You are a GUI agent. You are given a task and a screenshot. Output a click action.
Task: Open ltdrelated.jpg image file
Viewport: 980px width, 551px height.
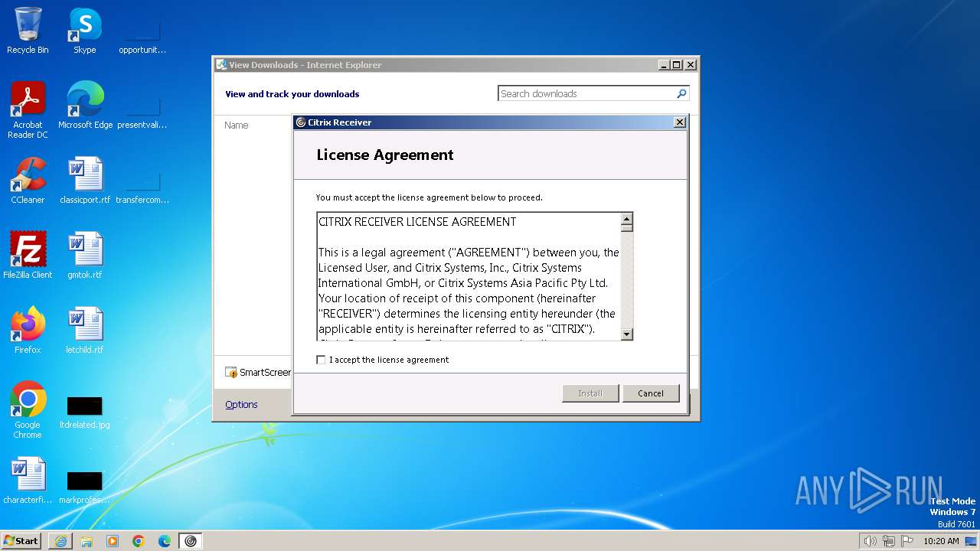coord(85,411)
